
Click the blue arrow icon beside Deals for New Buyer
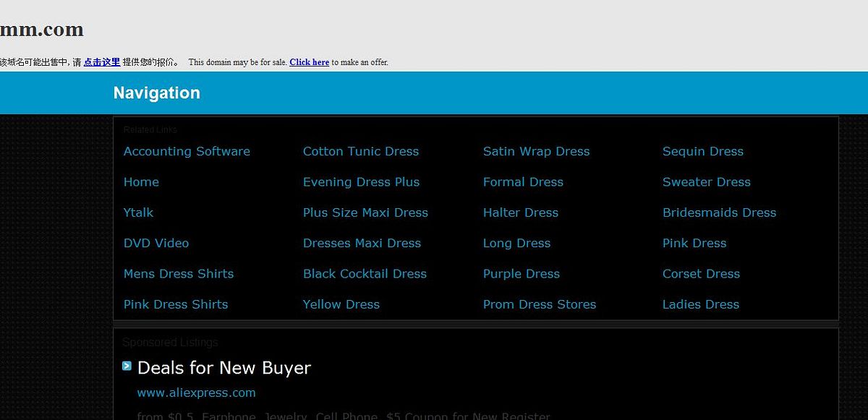point(127,367)
